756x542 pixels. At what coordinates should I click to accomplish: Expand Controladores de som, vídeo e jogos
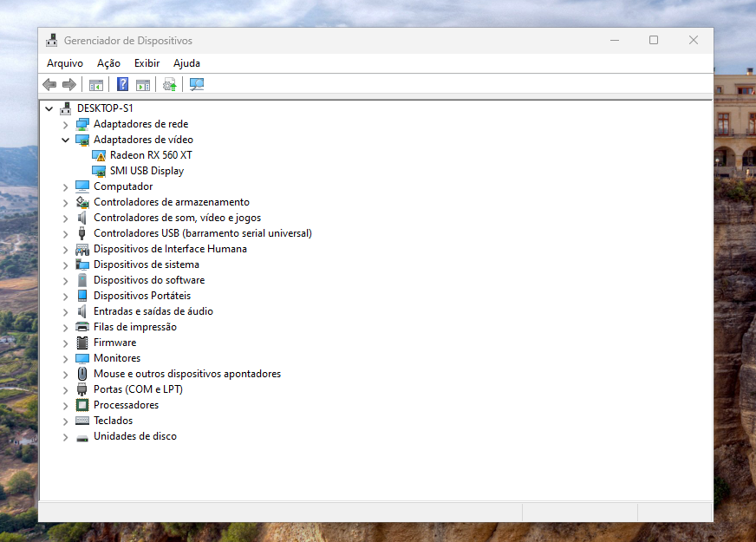click(66, 219)
